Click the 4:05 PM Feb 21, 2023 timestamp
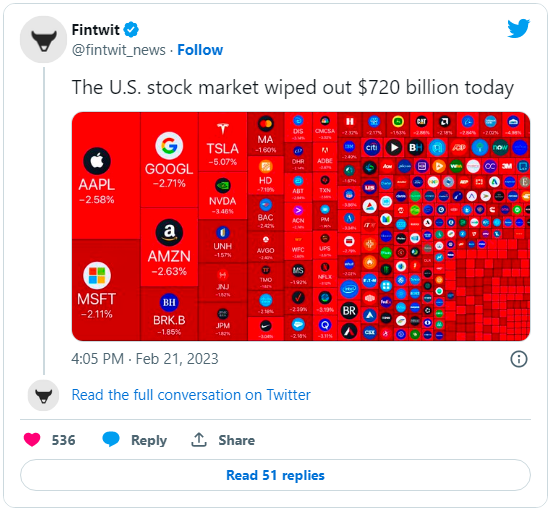 [x=145, y=359]
